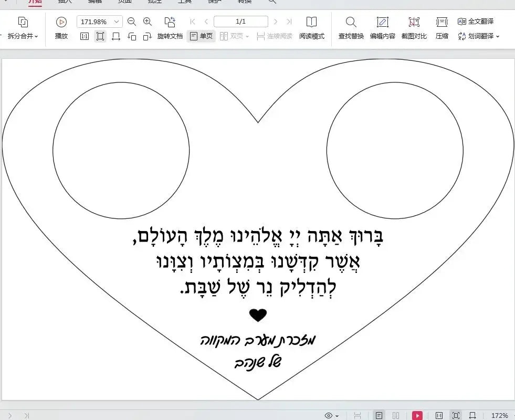515x420 pixels.
Task: Start slideshow with the 播放 button
Action: [x=61, y=28]
